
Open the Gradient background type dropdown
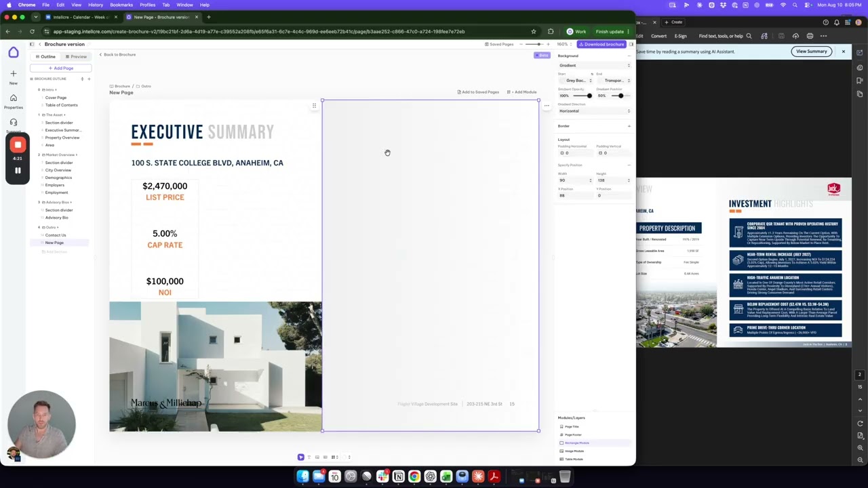(x=595, y=65)
